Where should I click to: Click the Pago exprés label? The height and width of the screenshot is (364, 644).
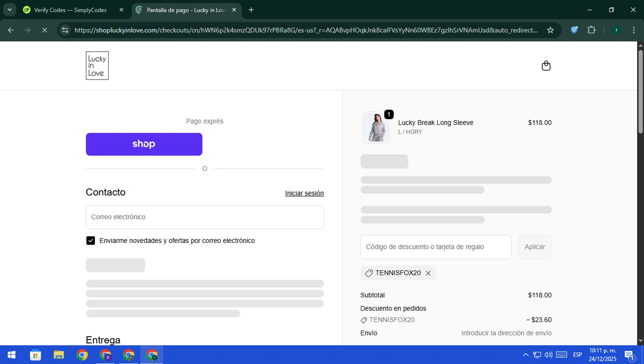click(x=205, y=122)
